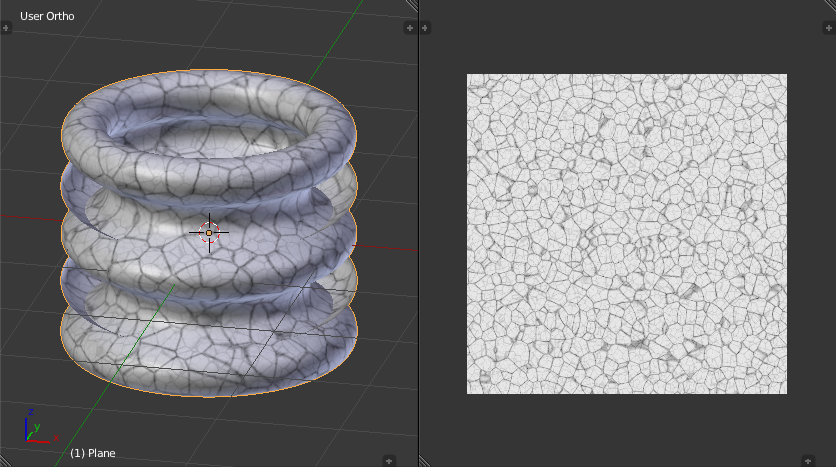
Task: Click the 3D viewport top-right corner split widget
Action: [410, 5]
